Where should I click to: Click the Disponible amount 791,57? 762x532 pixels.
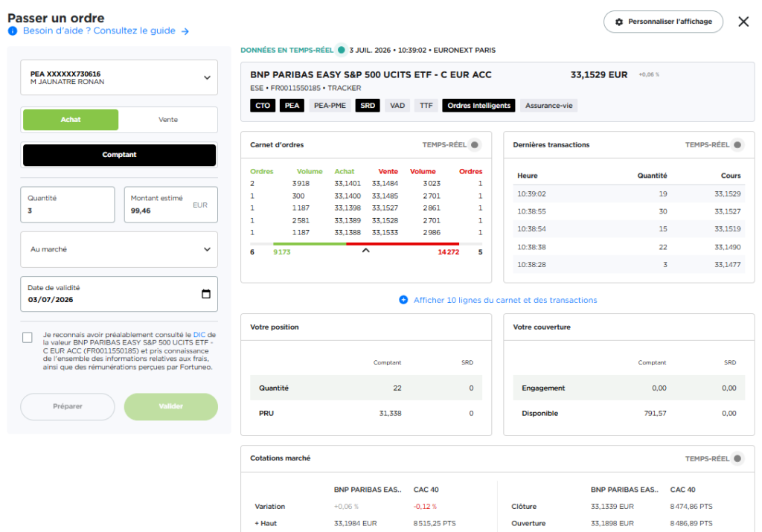point(655,414)
